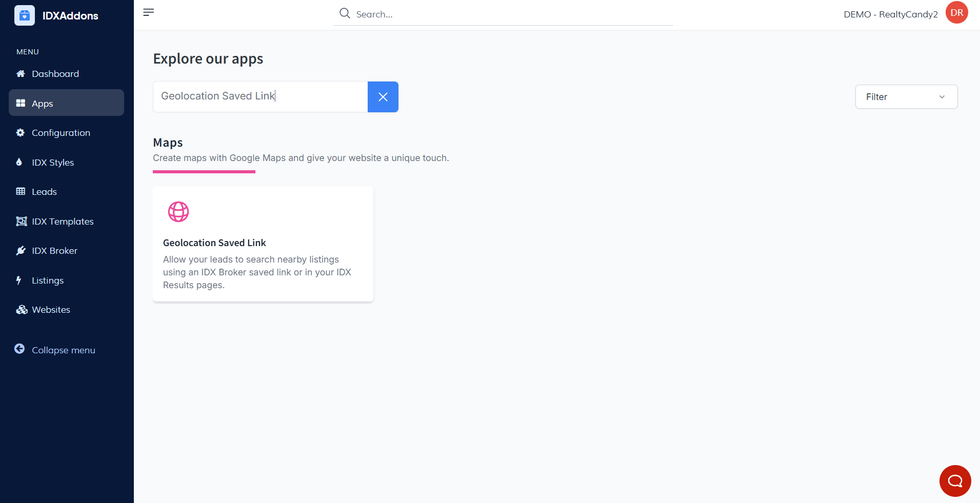Click the Filter dropdown chevron arrow

coord(942,97)
